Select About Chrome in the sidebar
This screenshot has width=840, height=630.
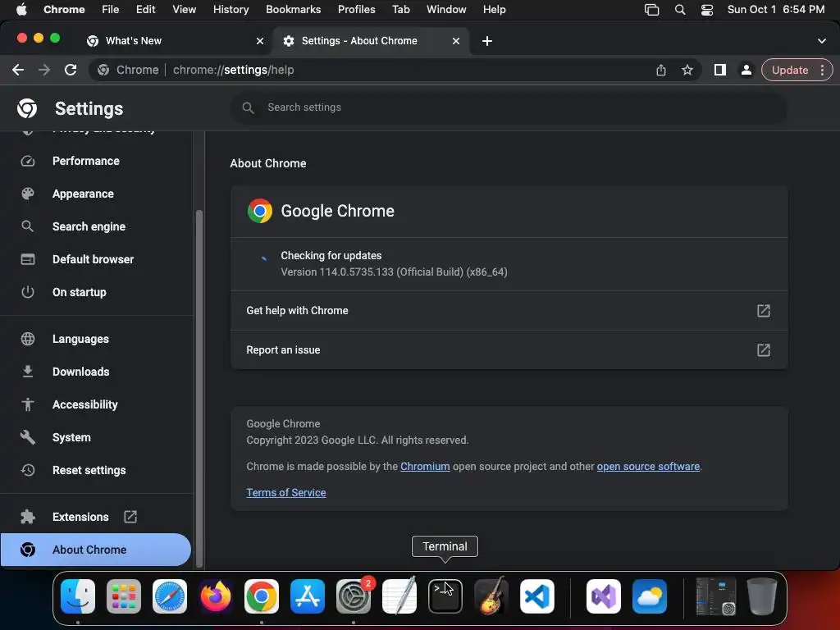click(95, 550)
